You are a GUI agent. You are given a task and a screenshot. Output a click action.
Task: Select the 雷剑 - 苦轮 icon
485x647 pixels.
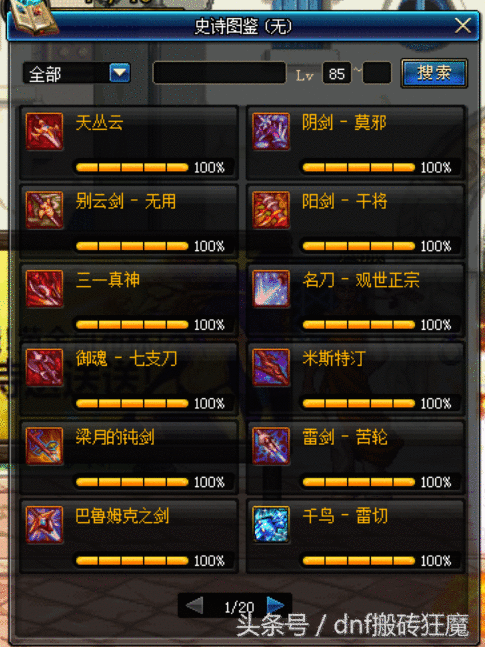tap(271, 446)
